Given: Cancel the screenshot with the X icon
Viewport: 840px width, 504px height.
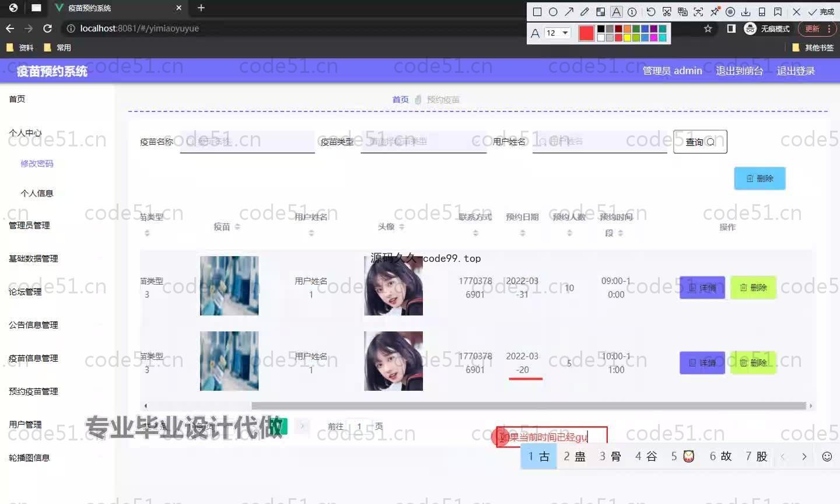Looking at the screenshot, I should pos(796,12).
